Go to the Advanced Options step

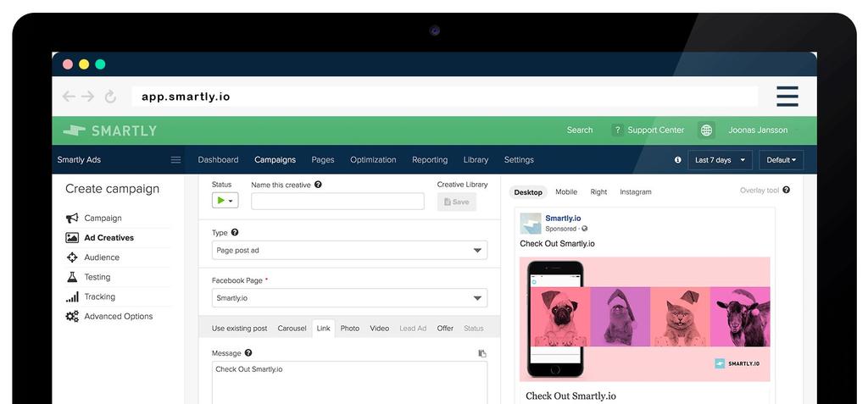119,317
